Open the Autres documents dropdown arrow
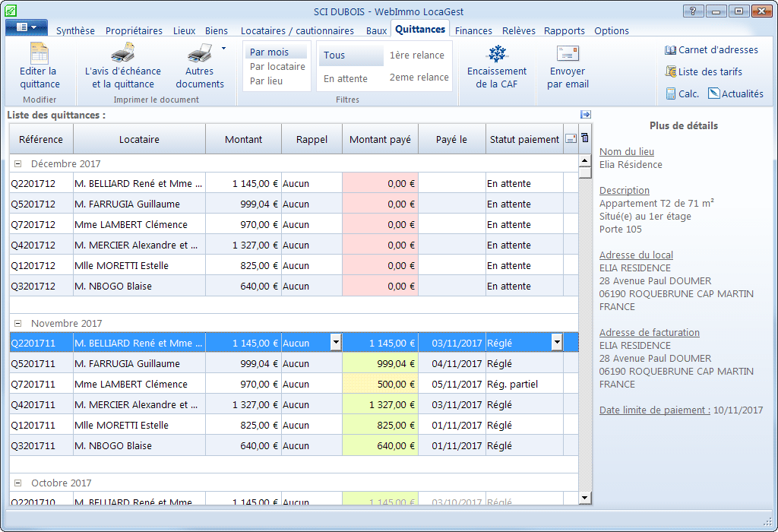 tap(223, 49)
